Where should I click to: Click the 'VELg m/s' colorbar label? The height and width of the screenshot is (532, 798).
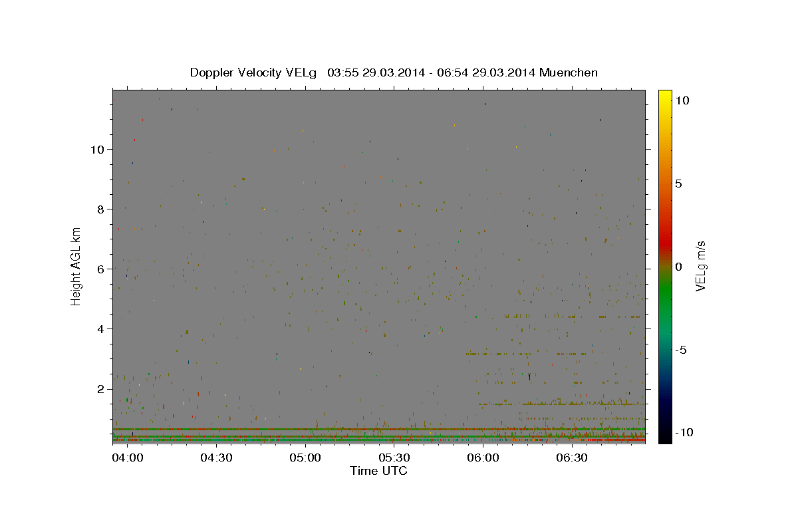(x=700, y=266)
